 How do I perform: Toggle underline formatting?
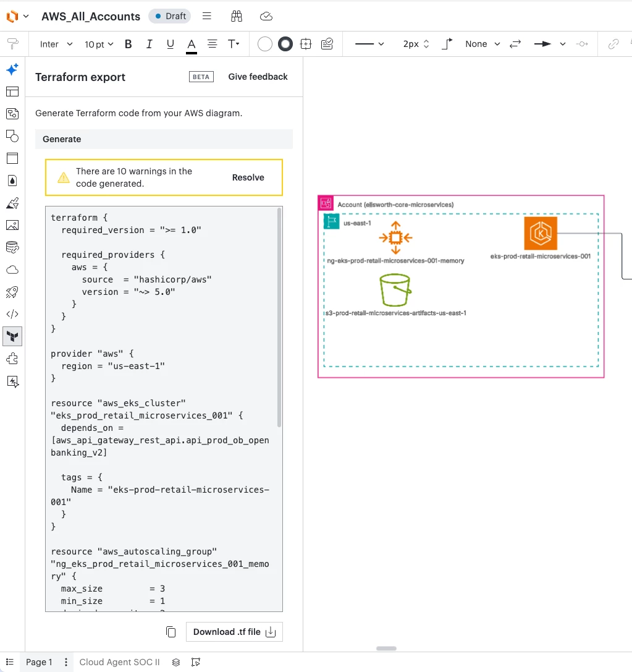[170, 44]
